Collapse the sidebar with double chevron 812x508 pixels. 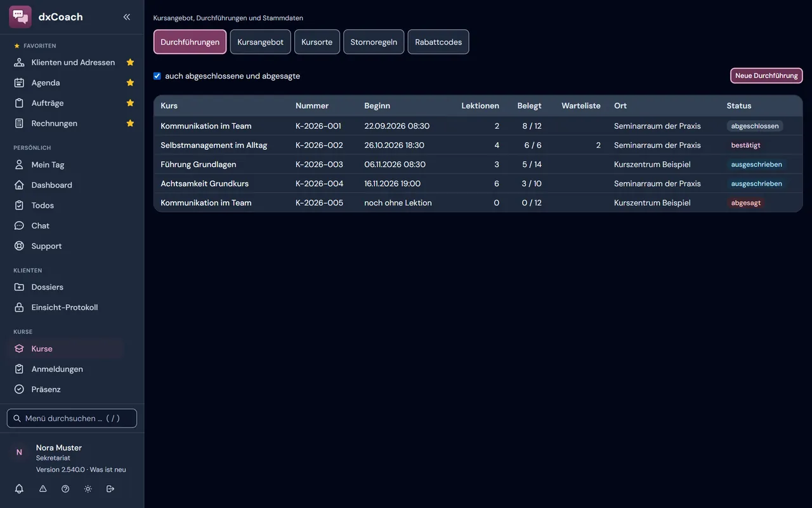pos(127,17)
